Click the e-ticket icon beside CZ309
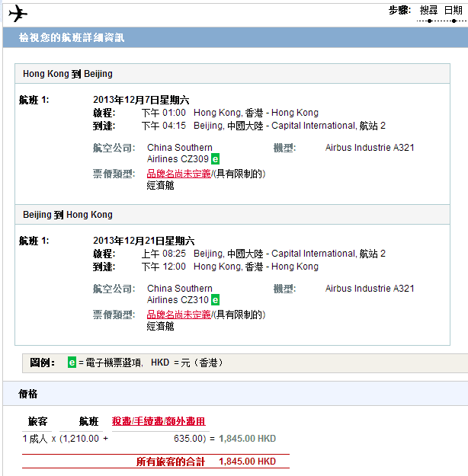Screen dimensions: 468x476 pyautogui.click(x=216, y=159)
